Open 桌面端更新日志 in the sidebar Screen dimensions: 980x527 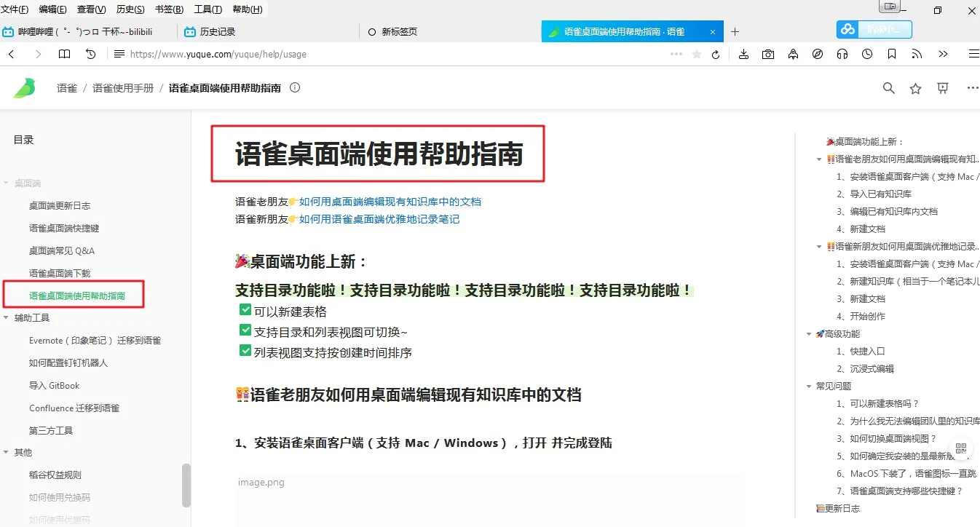click(x=60, y=206)
